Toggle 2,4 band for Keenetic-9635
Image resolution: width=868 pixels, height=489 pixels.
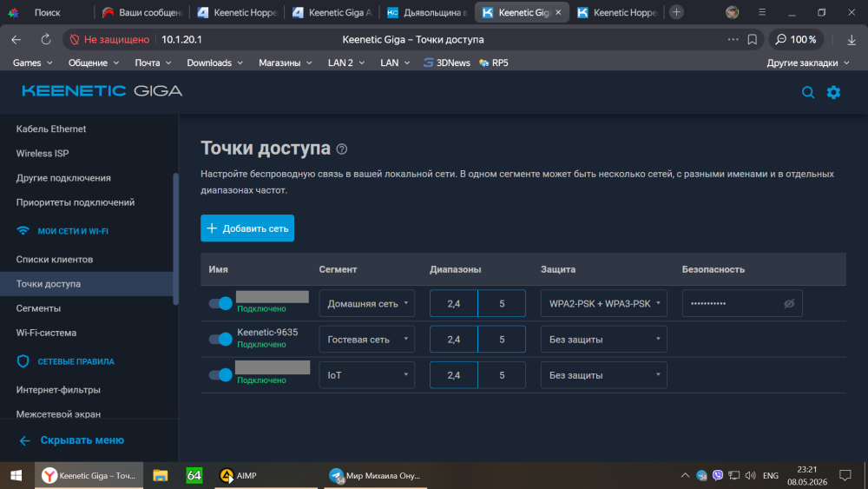point(453,339)
